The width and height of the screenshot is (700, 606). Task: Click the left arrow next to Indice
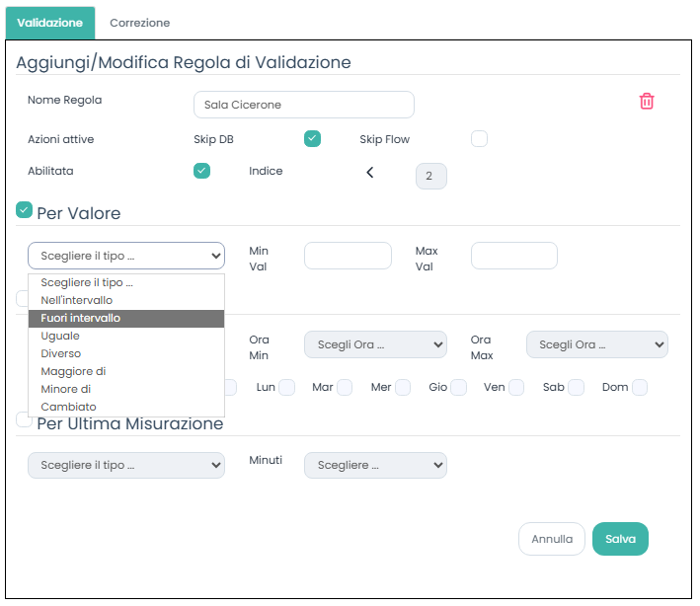pos(370,173)
